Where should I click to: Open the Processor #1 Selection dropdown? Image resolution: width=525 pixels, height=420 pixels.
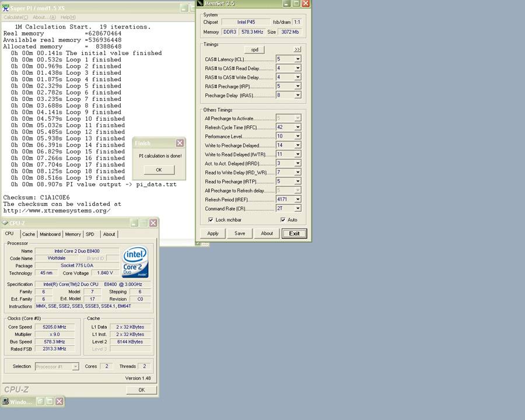[x=76, y=367]
